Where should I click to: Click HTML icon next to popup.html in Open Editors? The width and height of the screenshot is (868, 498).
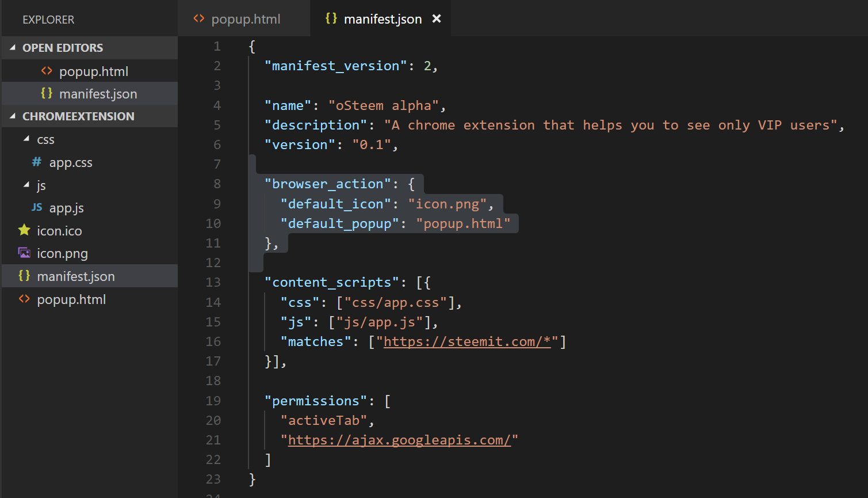click(47, 71)
